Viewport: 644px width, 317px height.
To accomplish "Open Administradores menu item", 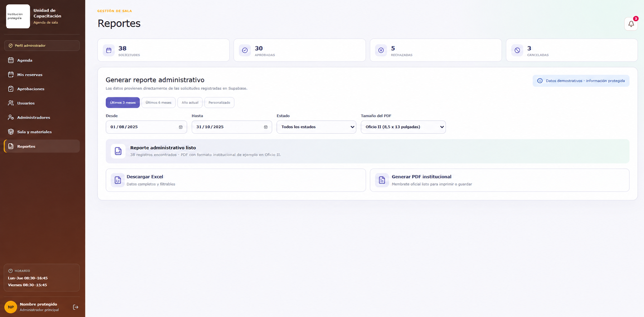I will point(42,117).
